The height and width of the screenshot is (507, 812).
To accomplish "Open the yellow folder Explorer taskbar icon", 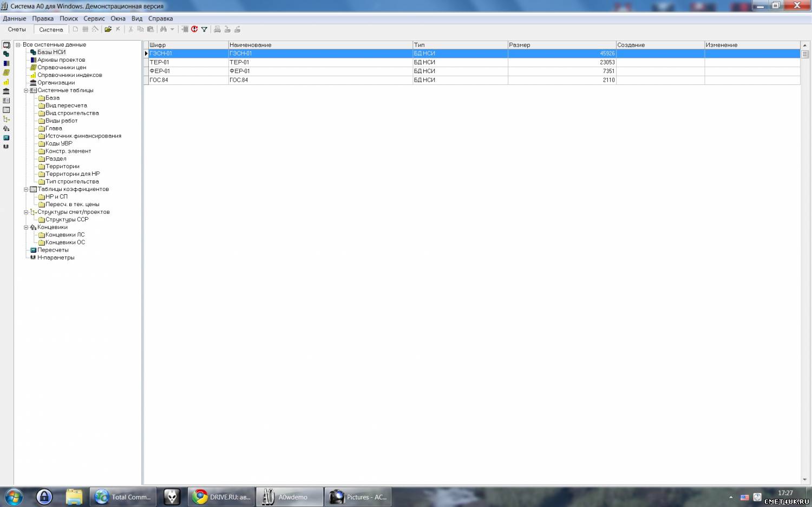I will coord(74,497).
